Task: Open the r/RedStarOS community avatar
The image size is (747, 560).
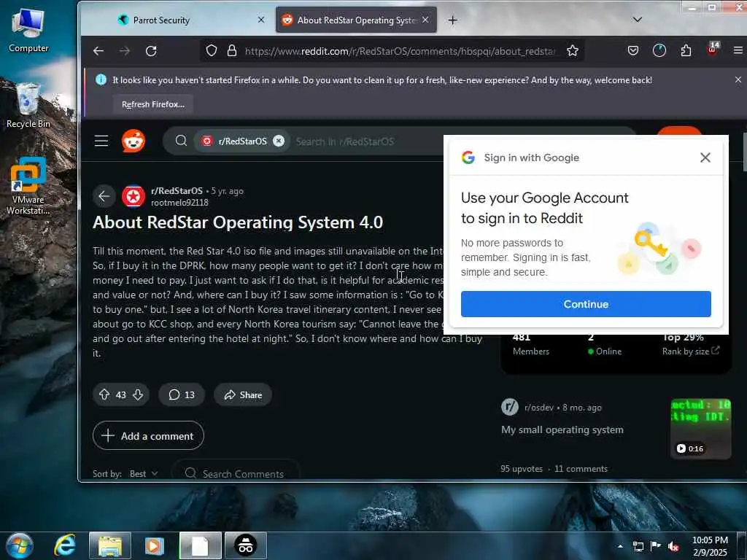Action: point(133,196)
